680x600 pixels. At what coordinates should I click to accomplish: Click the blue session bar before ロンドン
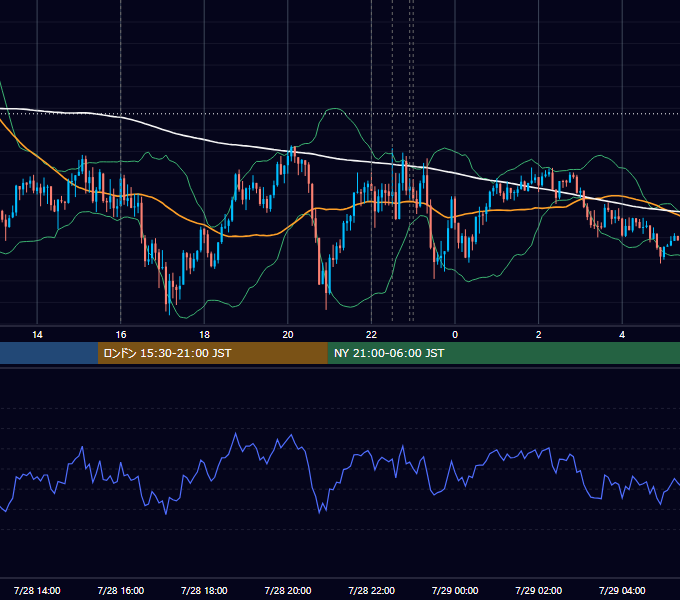49,353
